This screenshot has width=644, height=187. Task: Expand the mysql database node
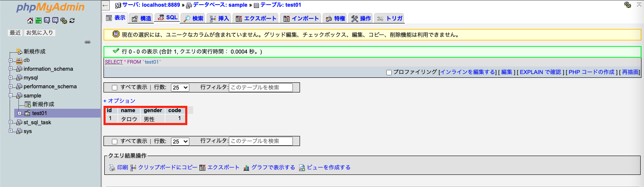coord(11,78)
